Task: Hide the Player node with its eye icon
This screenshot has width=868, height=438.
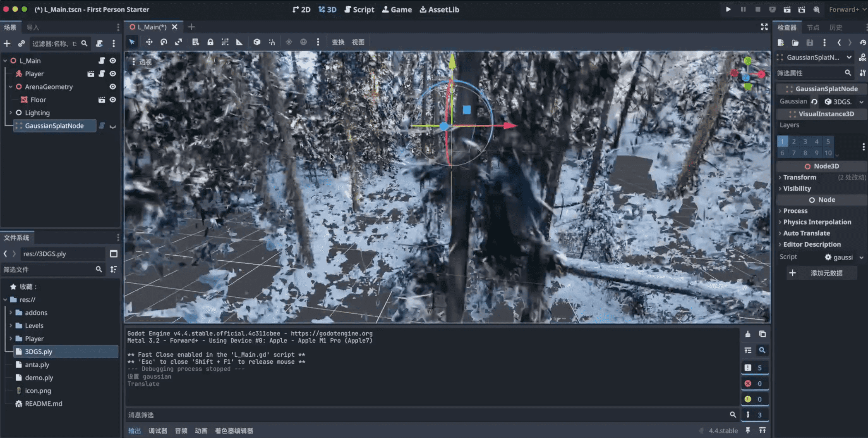Action: (113, 74)
